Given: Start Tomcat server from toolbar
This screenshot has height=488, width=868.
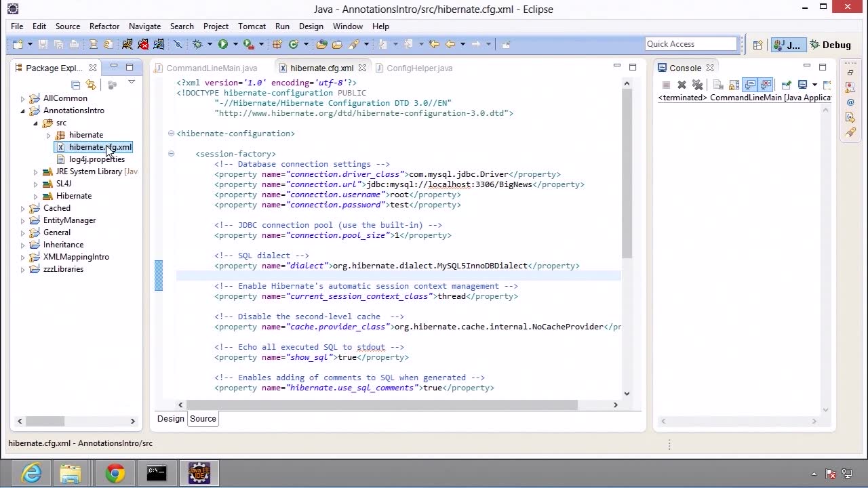Looking at the screenshot, I should click(127, 44).
